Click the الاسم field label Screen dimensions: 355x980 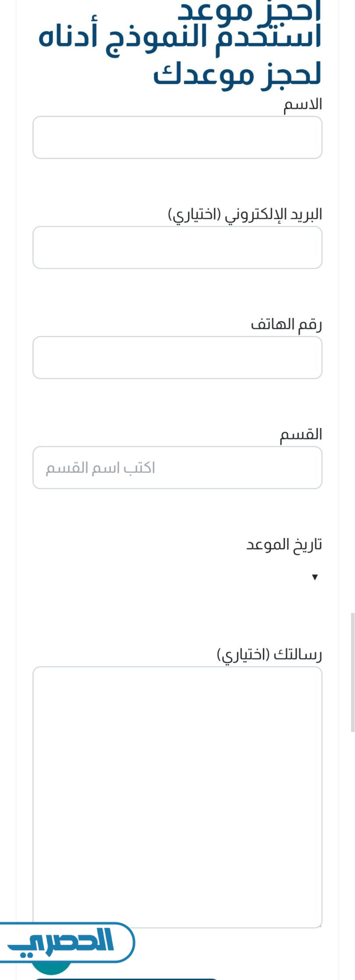pos(303,105)
